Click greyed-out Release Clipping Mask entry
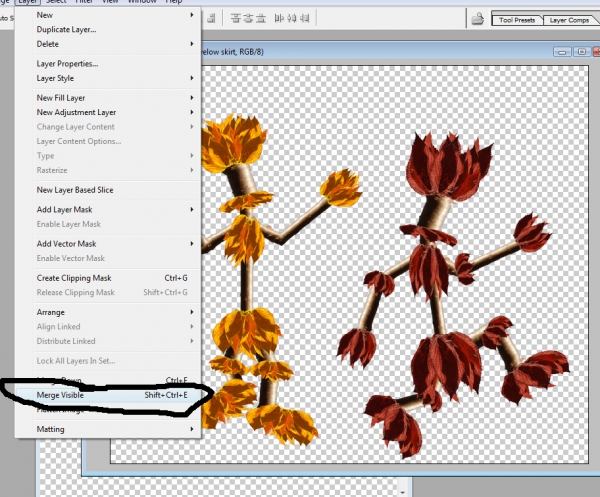 (108, 293)
